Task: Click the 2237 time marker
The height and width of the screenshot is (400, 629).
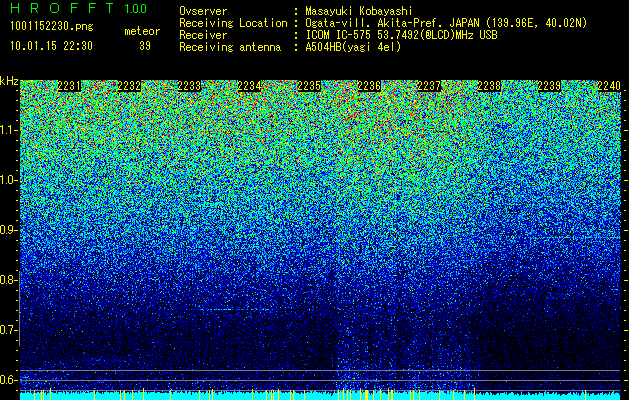Action: [429, 86]
